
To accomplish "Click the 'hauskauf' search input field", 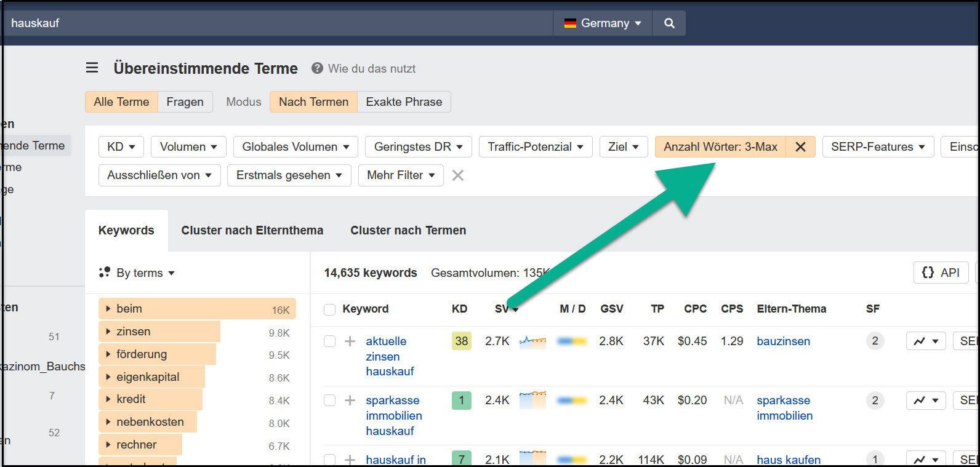I will pos(277,23).
